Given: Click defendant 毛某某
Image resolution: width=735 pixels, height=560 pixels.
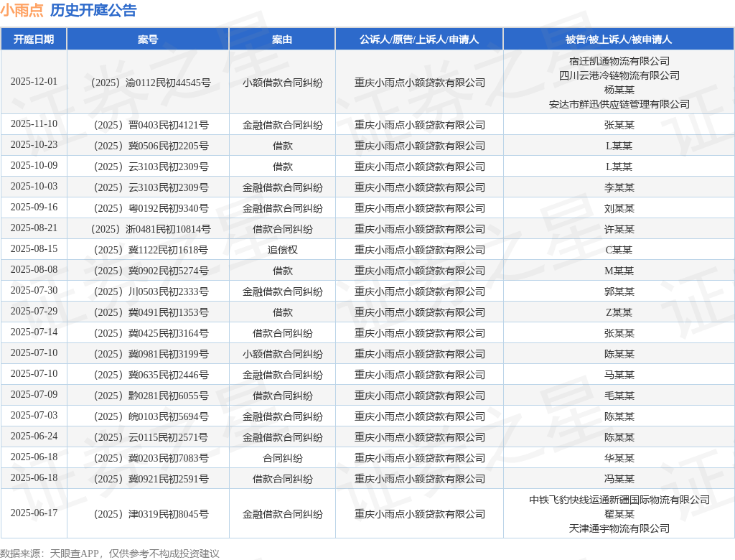Looking at the screenshot, I should (619, 396).
